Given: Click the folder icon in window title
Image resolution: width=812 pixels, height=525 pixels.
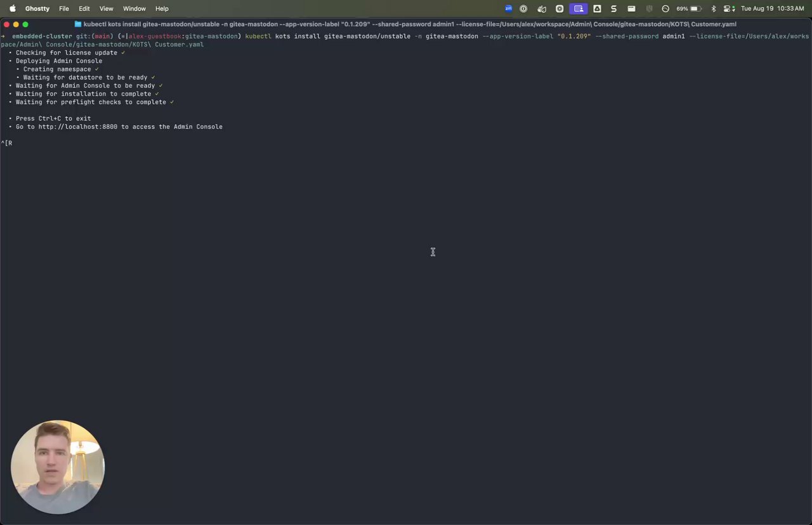Looking at the screenshot, I should pos(78,24).
